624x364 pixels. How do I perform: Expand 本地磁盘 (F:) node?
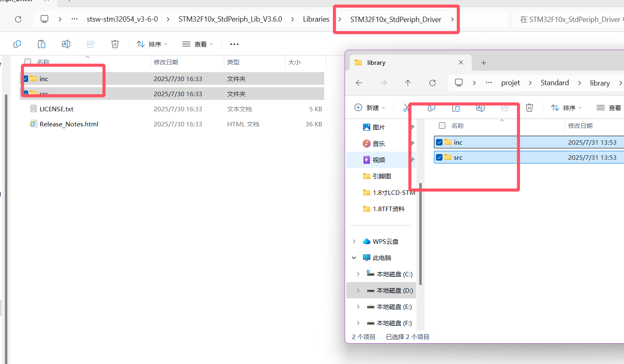point(358,323)
